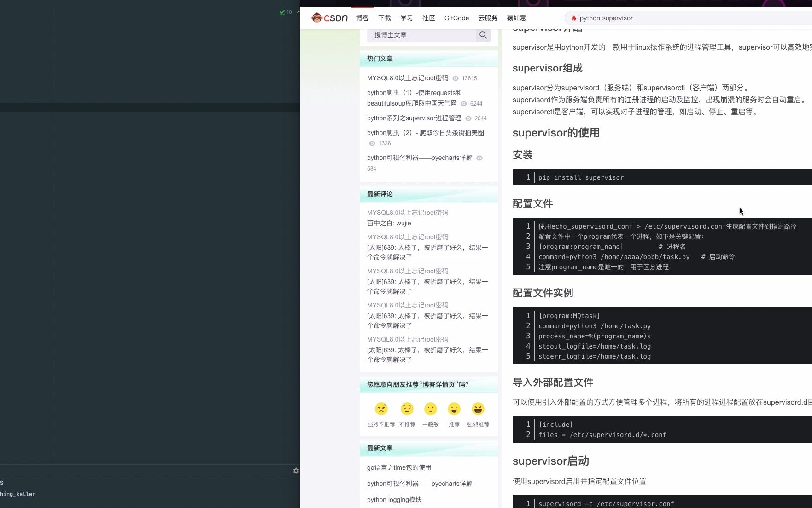
Task: Click the supervisor组成 heading
Action: click(x=548, y=68)
